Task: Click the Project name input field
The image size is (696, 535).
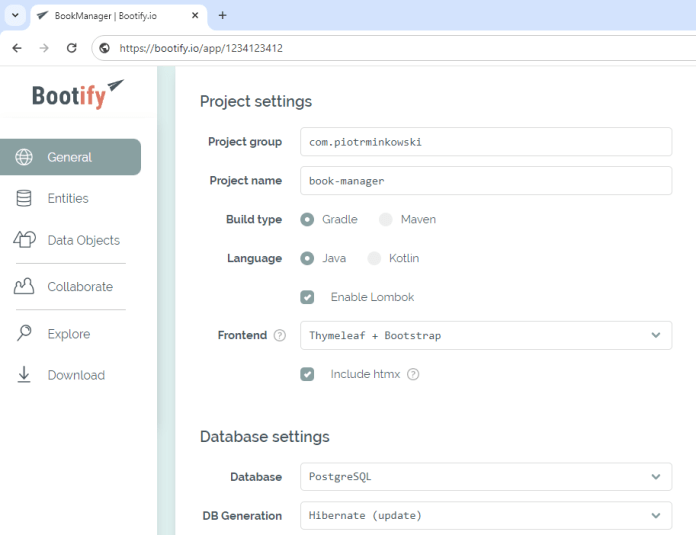Action: (486, 181)
